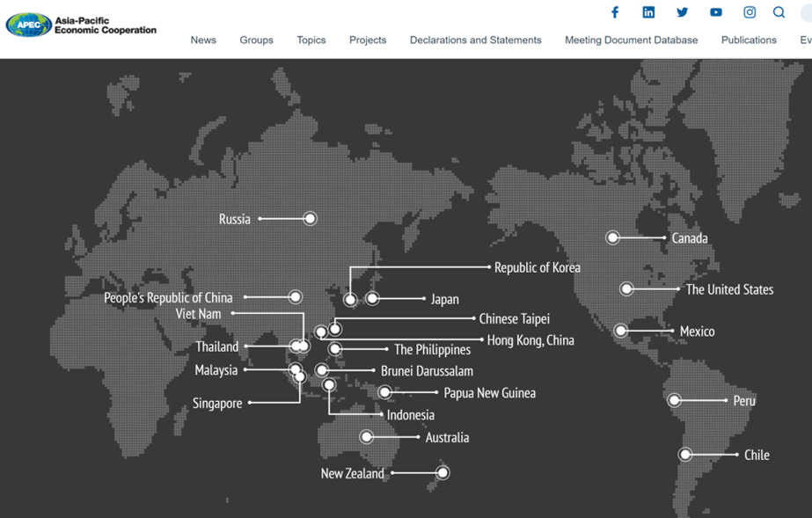Open the APEC YouTube icon
Viewport: 812px width, 518px height.
click(x=716, y=12)
